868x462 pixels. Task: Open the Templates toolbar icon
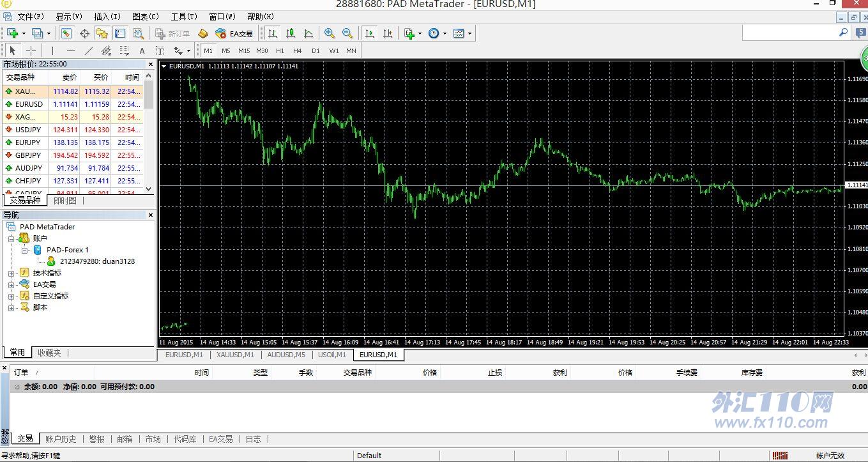(x=459, y=33)
